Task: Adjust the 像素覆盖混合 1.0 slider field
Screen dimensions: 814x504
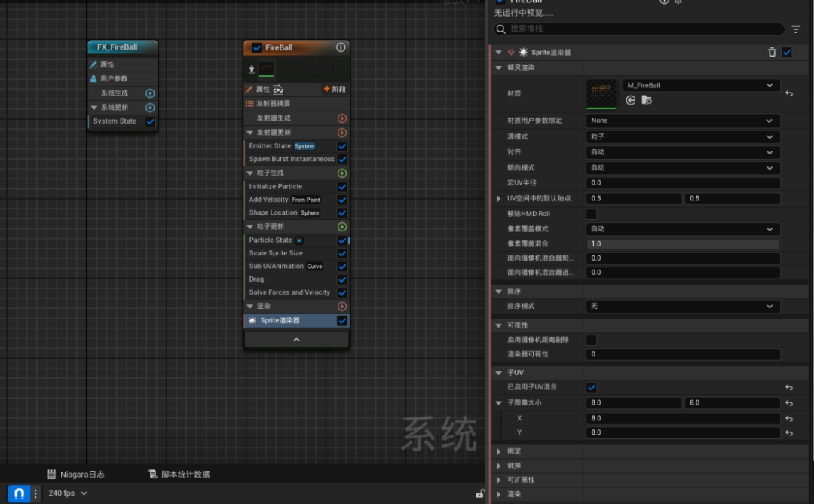Action: click(x=683, y=244)
